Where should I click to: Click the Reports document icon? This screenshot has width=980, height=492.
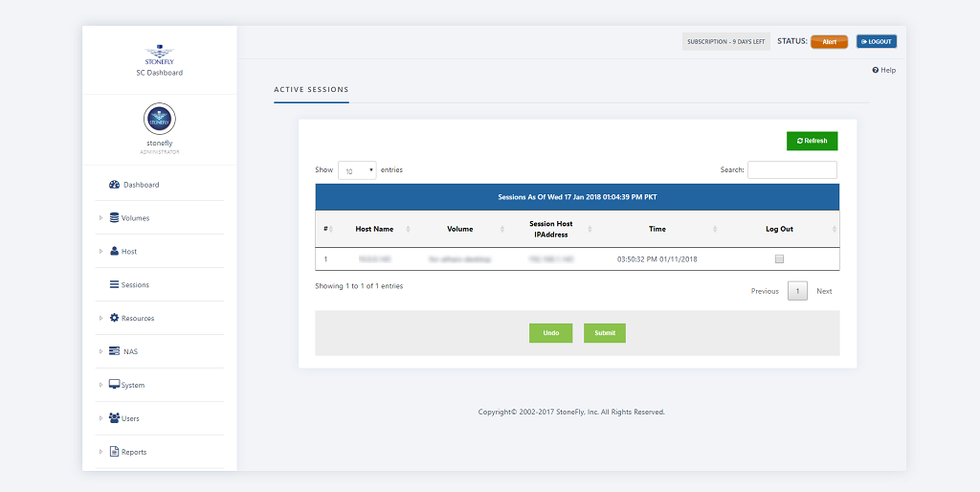(114, 452)
